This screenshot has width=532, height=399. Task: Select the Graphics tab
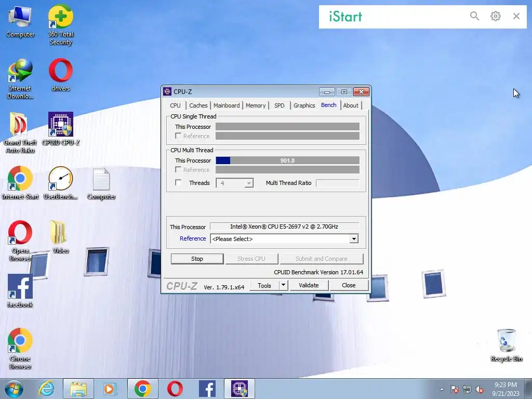[304, 105]
